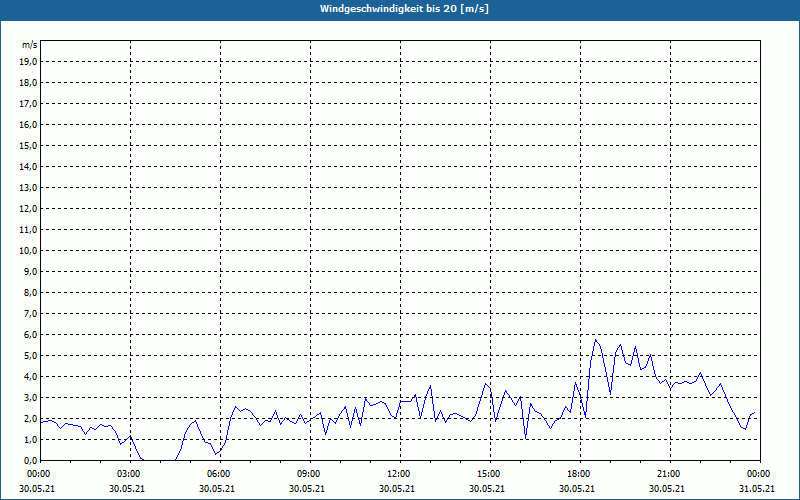Click the 09:00 time label
Screen dimensions: 800x500
tap(310, 474)
